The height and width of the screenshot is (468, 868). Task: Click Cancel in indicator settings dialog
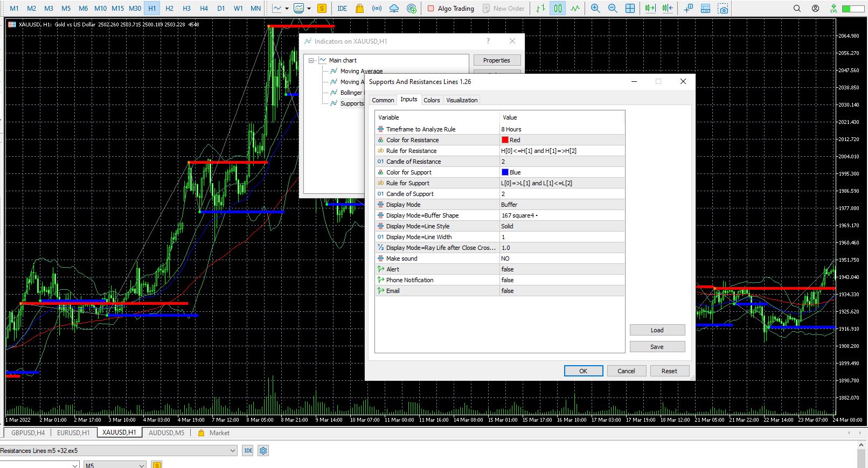tap(626, 371)
